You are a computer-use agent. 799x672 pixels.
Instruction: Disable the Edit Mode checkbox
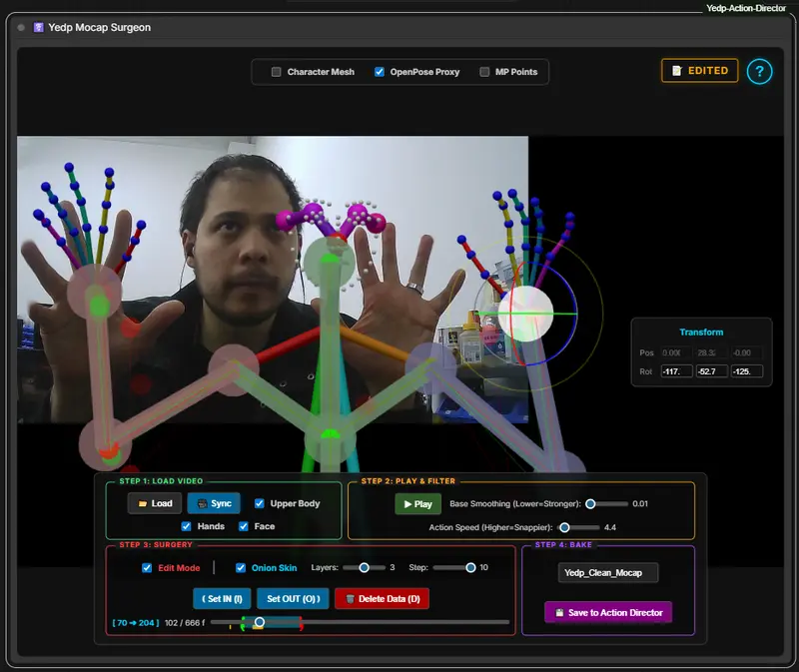(147, 567)
